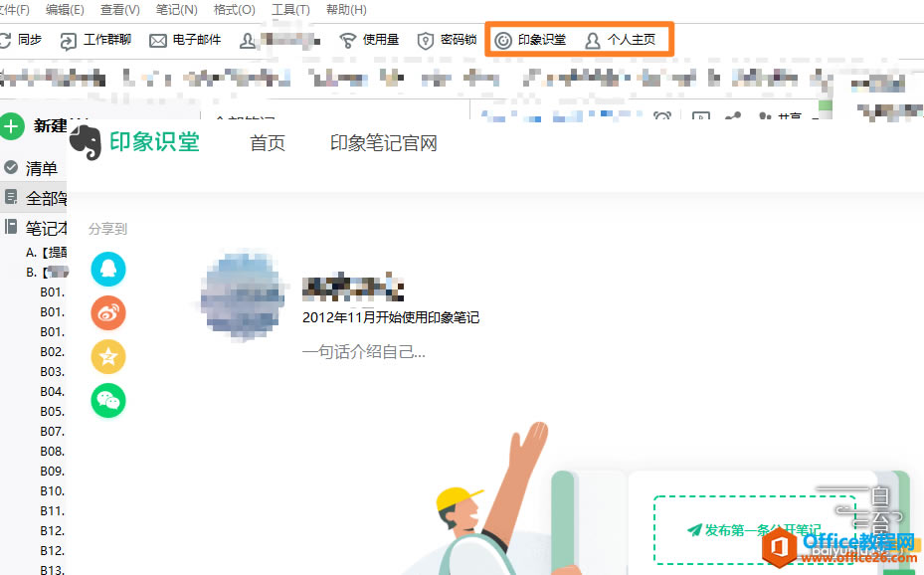
Task: Select the B04. notebook in sidebar
Action: pos(53,392)
